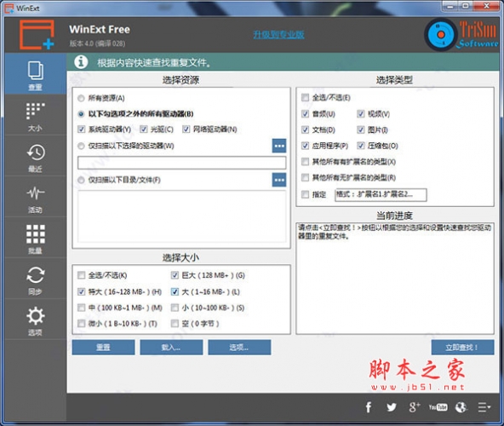Click the custom extensions format input field
504x426 pixels.
[381, 194]
